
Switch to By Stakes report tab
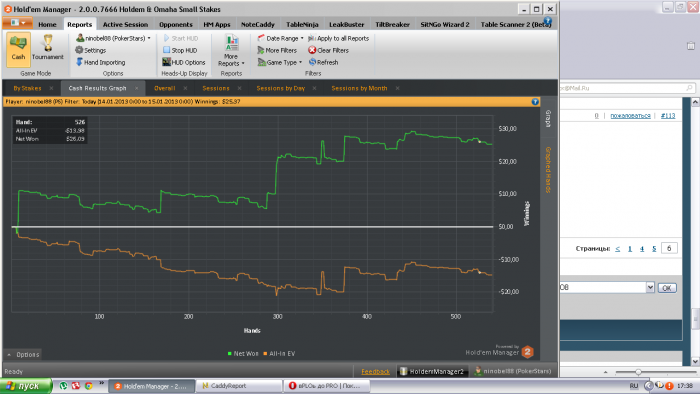click(x=27, y=88)
